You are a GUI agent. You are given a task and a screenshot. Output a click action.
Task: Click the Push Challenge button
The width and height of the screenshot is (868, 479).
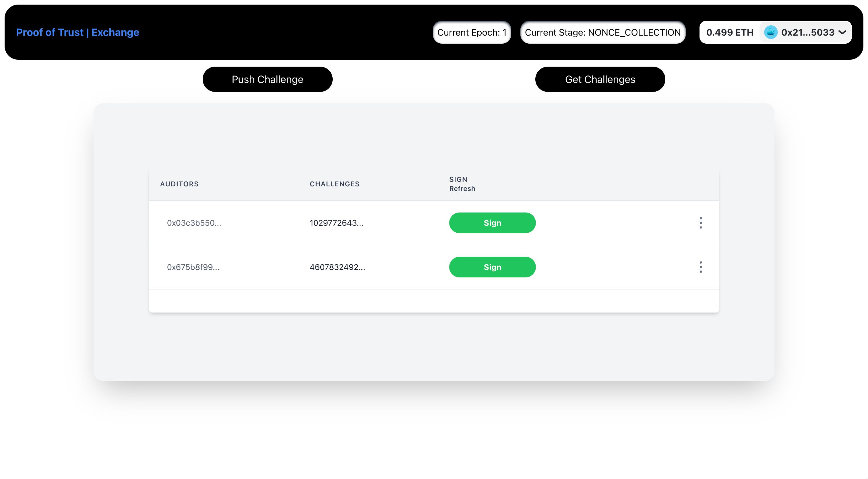(x=267, y=79)
